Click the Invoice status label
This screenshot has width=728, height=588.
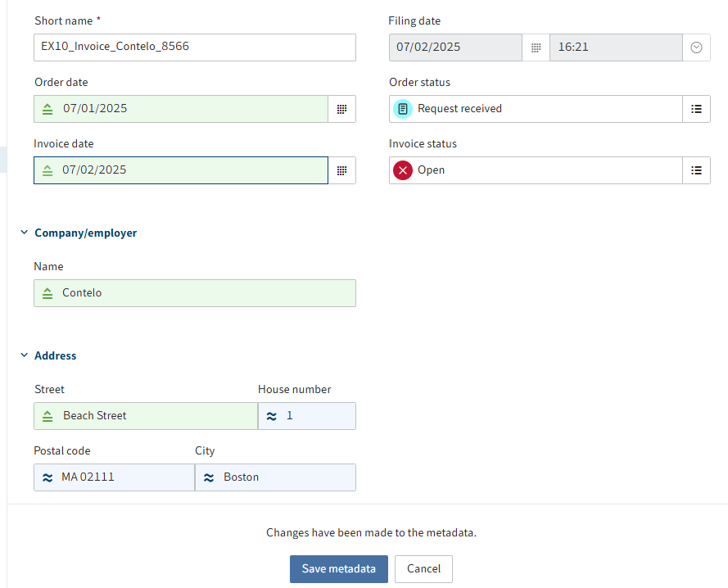tap(423, 144)
